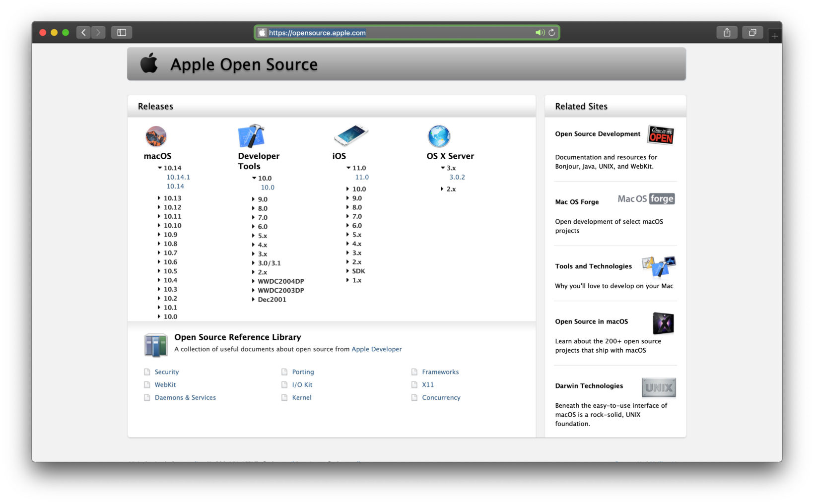Open the Open Source Development link
Viewport: 814px width, 504px height.
coord(598,134)
